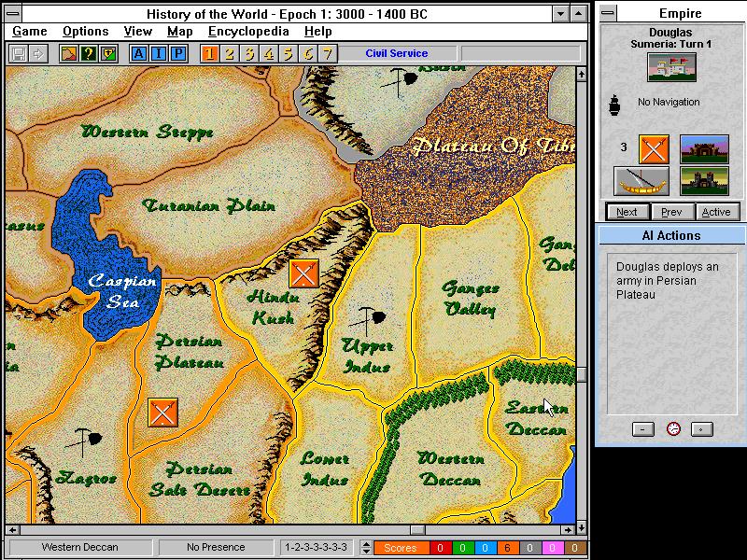The image size is (747, 560).
Task: Select crossed swords army icon in Empire panel
Action: tap(654, 149)
